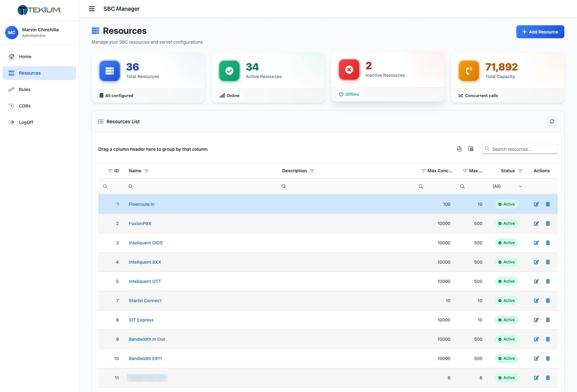Open the Bandwidth E911 resource link
The width and height of the screenshot is (577, 392).
point(145,358)
